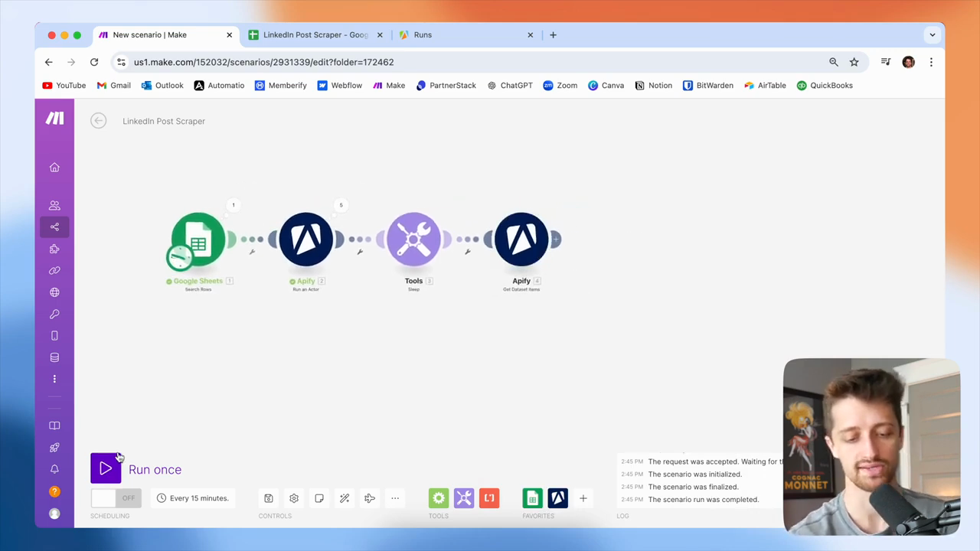Click the filter wrench between Apify and Tools
The height and width of the screenshot is (551, 980).
(x=360, y=251)
